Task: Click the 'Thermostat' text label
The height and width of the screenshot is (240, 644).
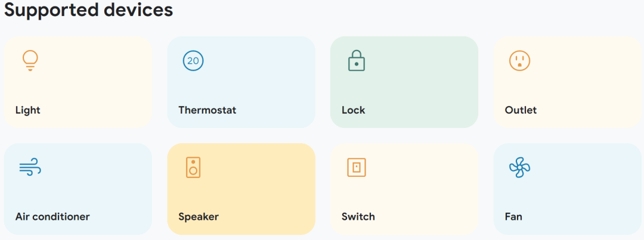Action: coord(208,110)
